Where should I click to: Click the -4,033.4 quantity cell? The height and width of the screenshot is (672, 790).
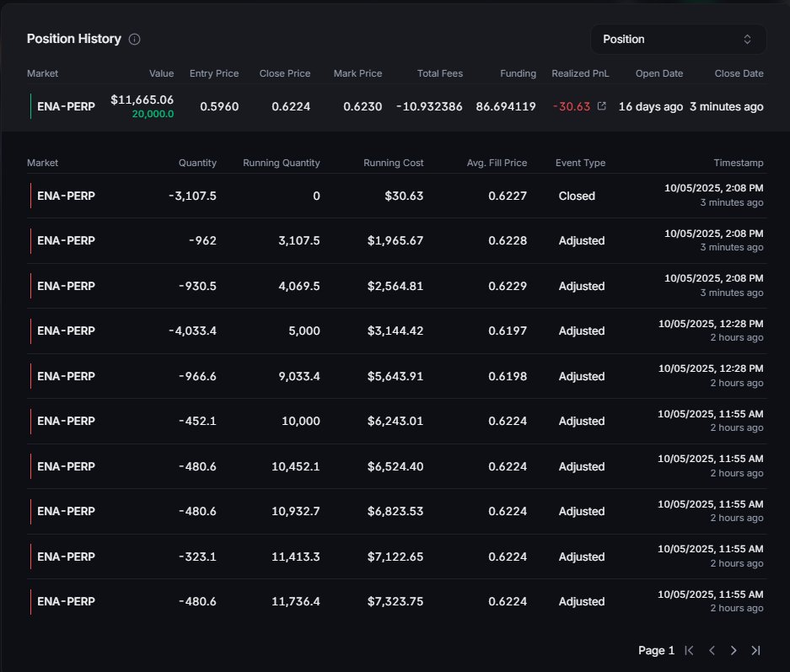coord(192,331)
